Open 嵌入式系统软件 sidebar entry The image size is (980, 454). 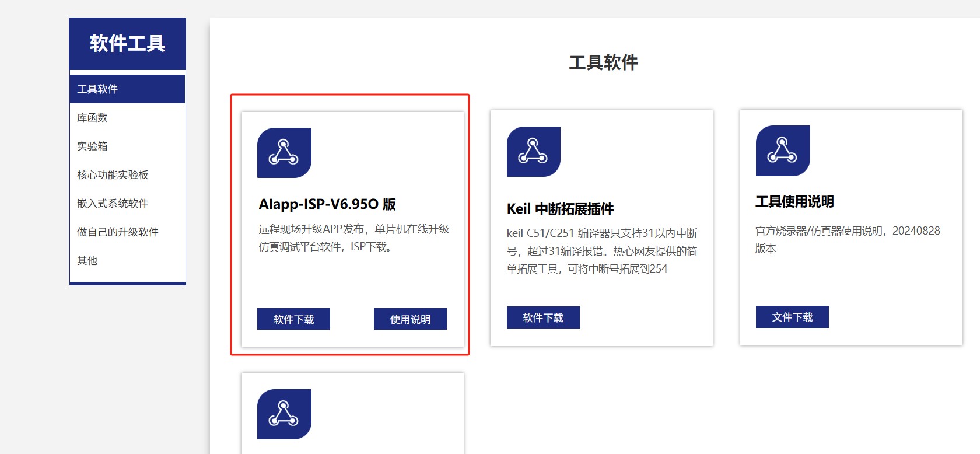[127, 203]
